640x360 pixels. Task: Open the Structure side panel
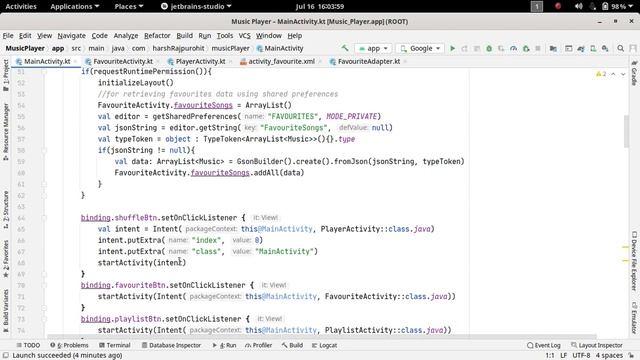pyautogui.click(x=6, y=209)
